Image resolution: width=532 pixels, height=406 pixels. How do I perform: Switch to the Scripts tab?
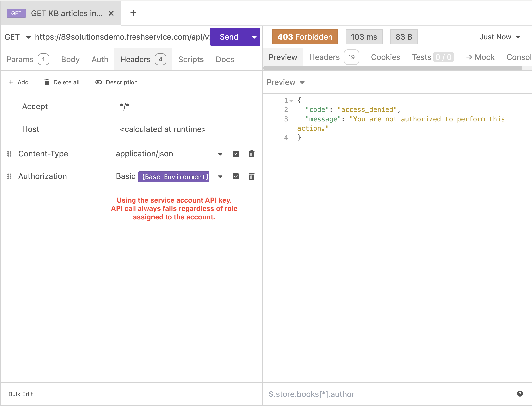191,59
